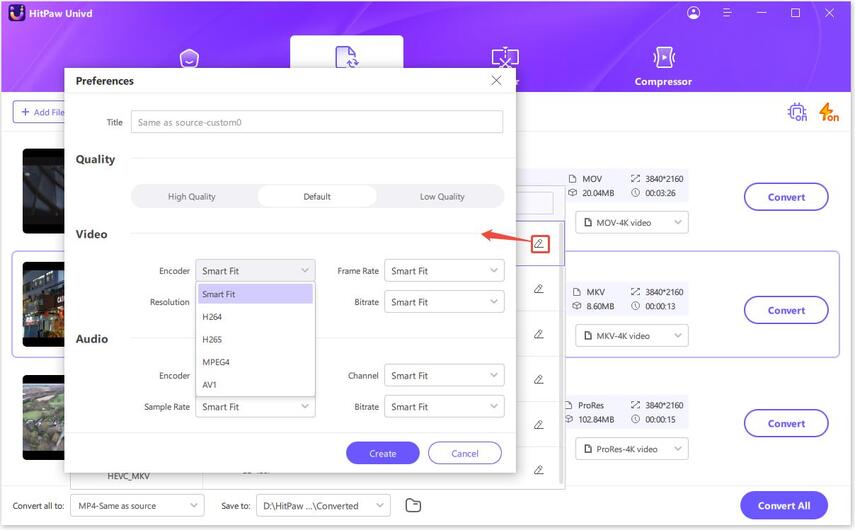Select High Quality option

[191, 196]
